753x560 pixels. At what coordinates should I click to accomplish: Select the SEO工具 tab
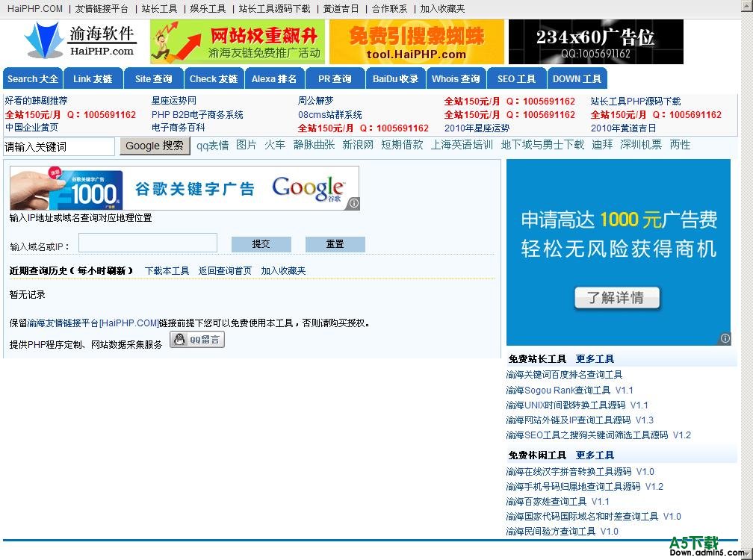pos(517,78)
